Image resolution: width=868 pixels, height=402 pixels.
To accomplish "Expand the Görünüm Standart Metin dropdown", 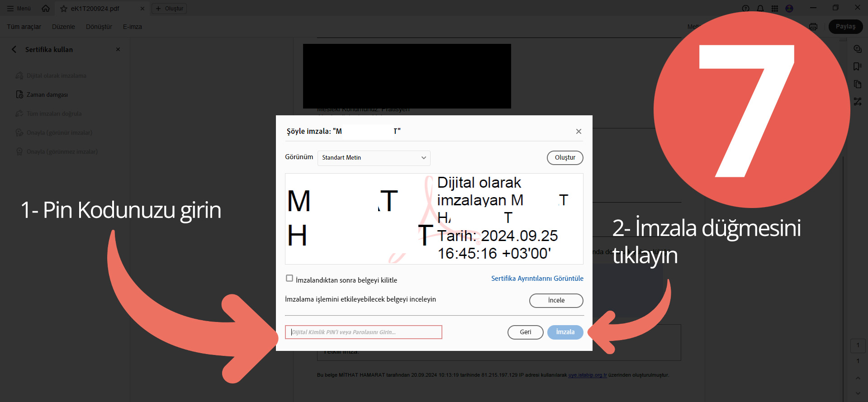I will pos(374,158).
